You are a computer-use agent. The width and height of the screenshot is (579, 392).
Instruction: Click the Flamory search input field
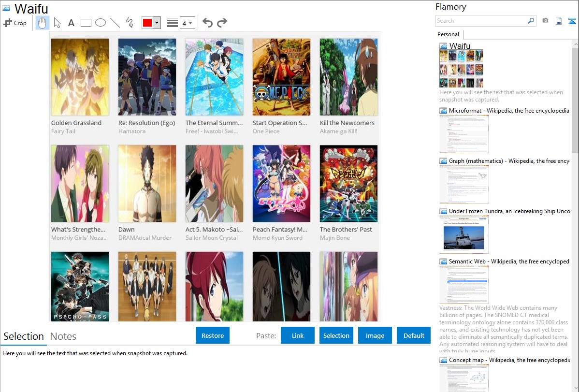pyautogui.click(x=481, y=21)
